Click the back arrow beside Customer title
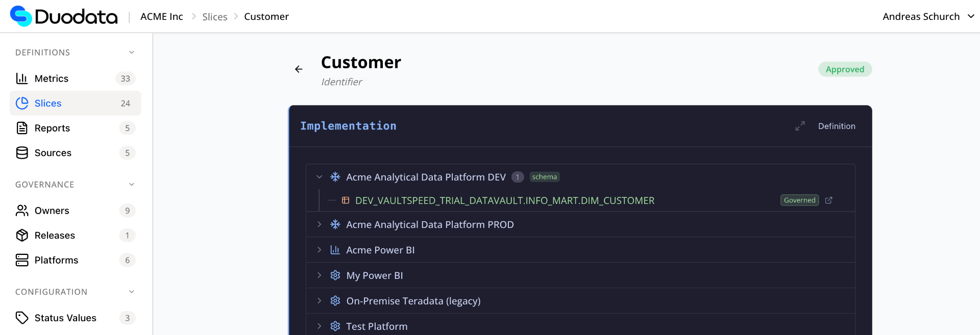Screen dimensions: 980x335 coord(299,69)
